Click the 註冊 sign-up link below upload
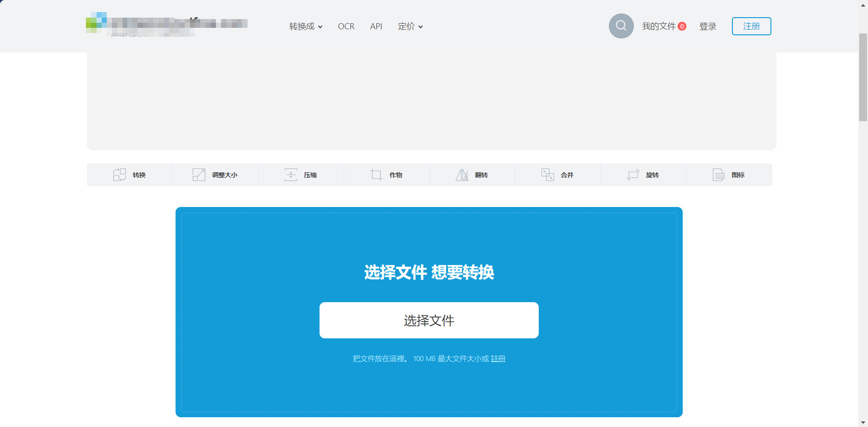Screen dimensions: 868x427 click(498, 359)
